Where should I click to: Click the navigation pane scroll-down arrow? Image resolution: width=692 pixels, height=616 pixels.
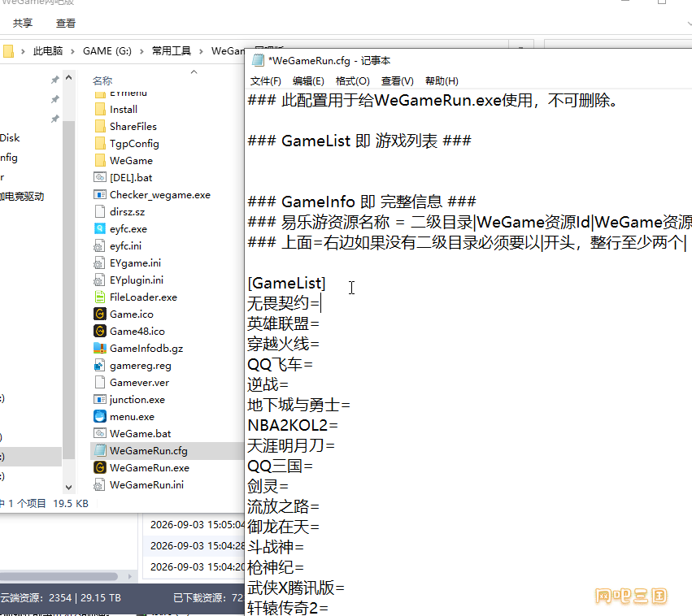(x=69, y=488)
